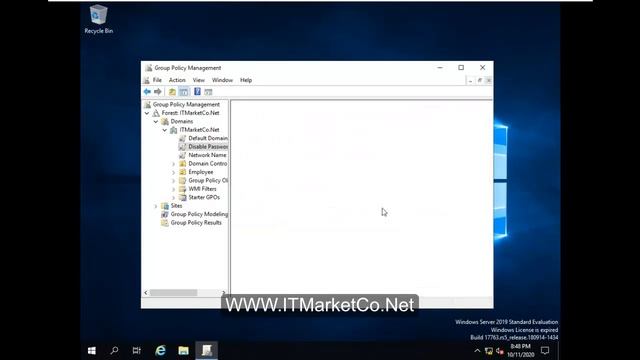
Task: Toggle the Show/Hide Action Pane icon
Action: point(208,92)
